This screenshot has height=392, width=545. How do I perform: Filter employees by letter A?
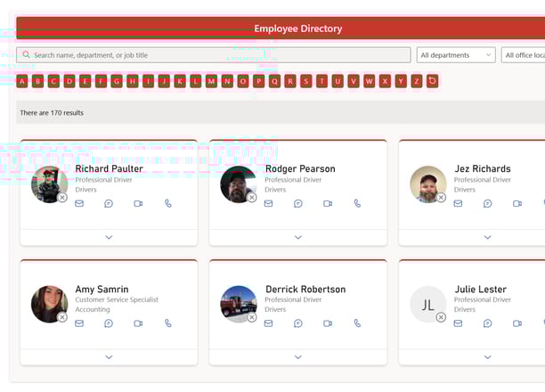click(x=22, y=81)
